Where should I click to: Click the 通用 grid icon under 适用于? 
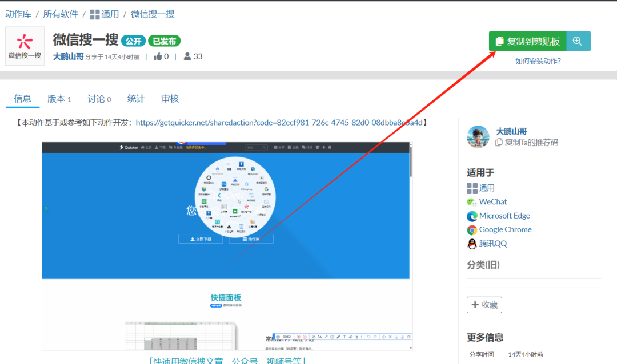click(472, 188)
